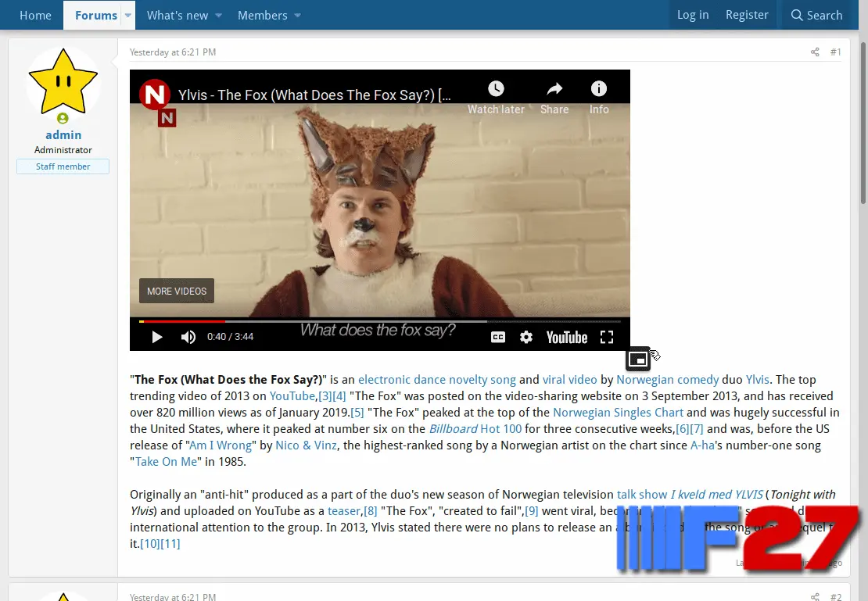Open 'teaser' link
Viewport: 868px width, 601px height.
tap(344, 511)
